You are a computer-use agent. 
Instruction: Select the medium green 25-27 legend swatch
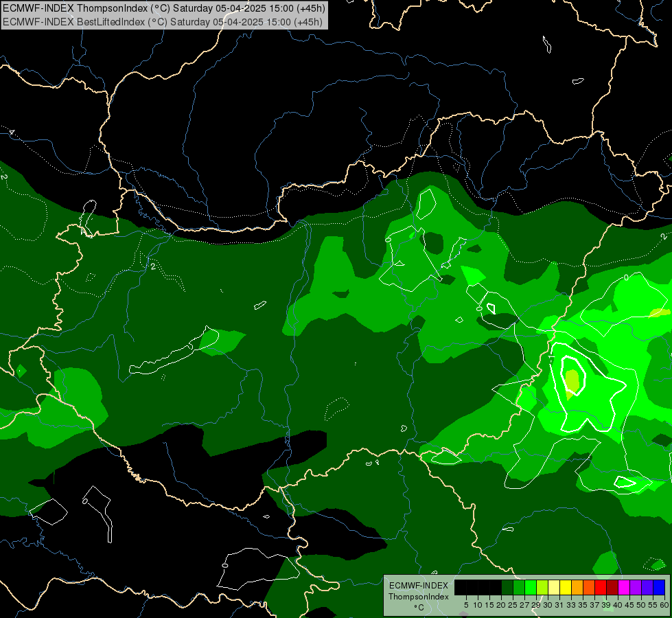(519, 587)
